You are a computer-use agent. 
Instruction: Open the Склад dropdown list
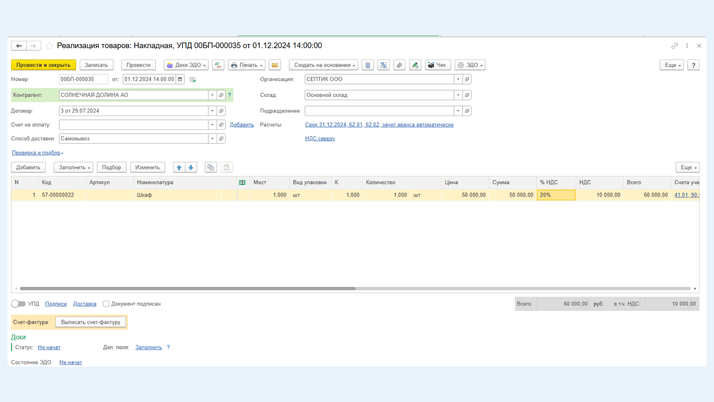458,95
